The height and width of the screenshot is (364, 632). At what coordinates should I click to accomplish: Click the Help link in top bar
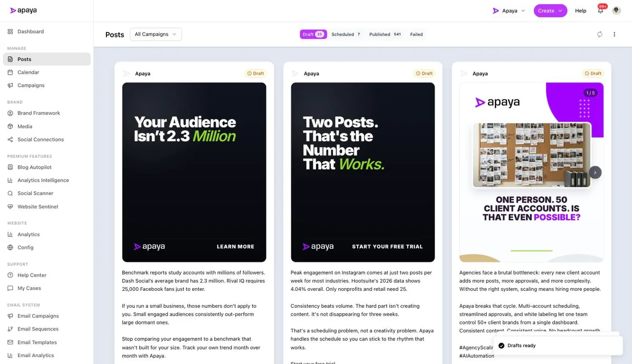tap(580, 11)
